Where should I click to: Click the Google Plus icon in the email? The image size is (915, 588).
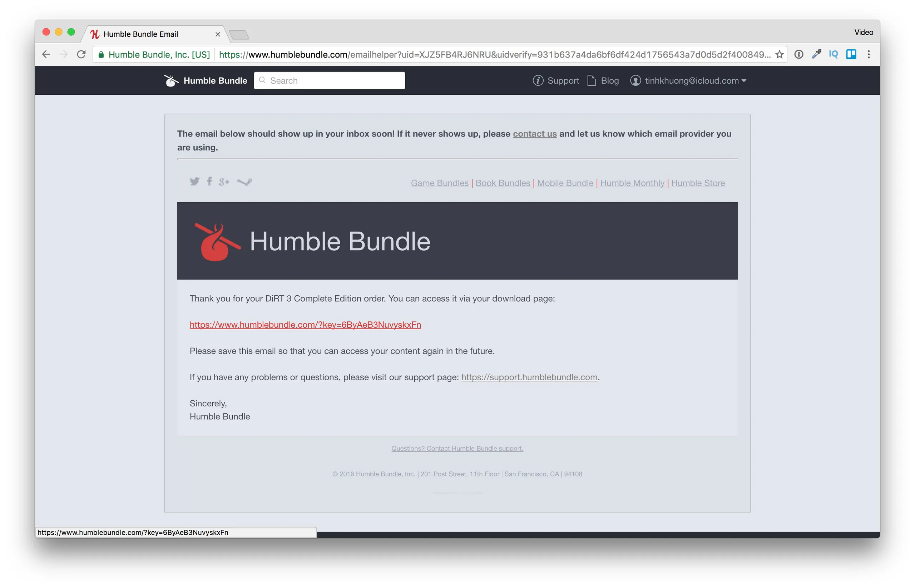[x=224, y=182]
